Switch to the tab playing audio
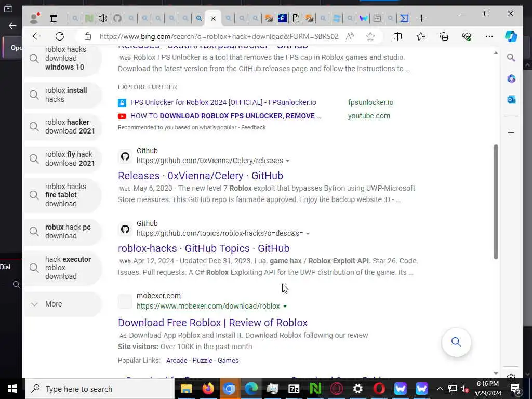Image resolution: width=532 pixels, height=399 pixels. (103, 18)
